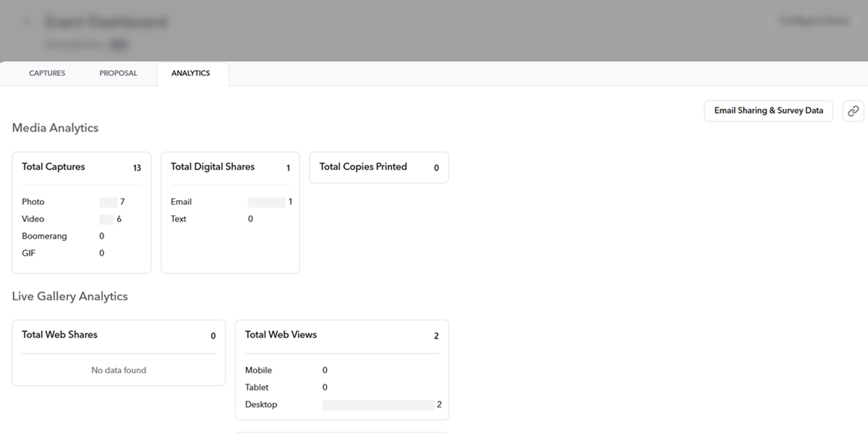Click the Media Analytics heading
868x434 pixels.
[x=55, y=128]
